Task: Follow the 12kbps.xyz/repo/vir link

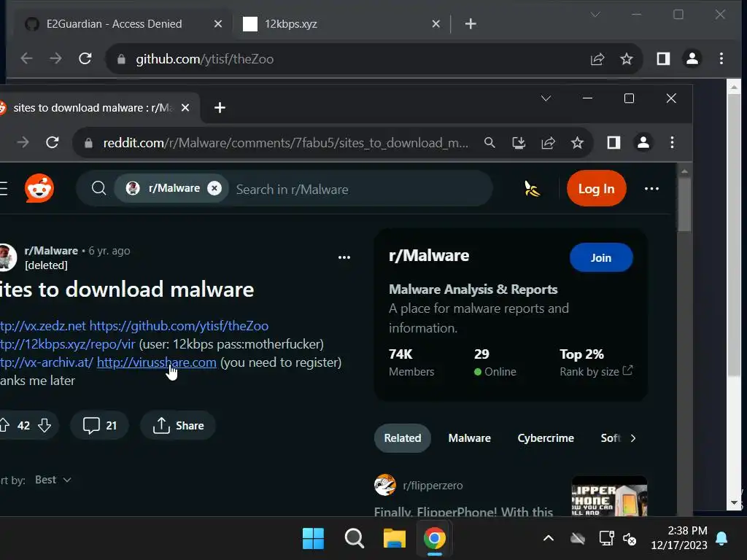Action: (x=68, y=344)
